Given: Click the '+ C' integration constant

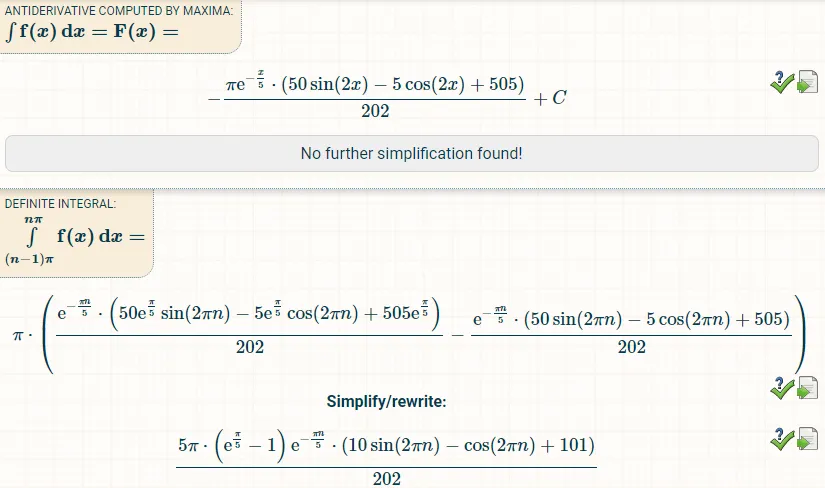Looking at the screenshot, I should pyautogui.click(x=550, y=98).
